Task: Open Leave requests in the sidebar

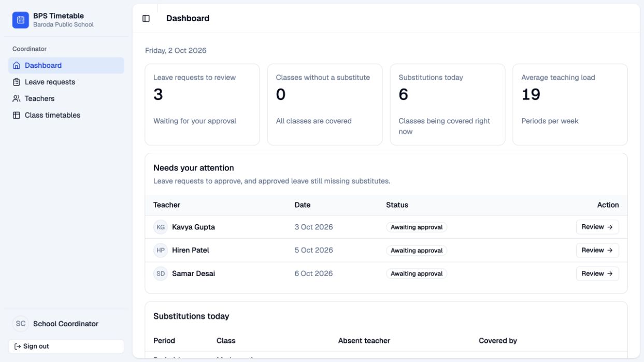Action: coord(66,82)
